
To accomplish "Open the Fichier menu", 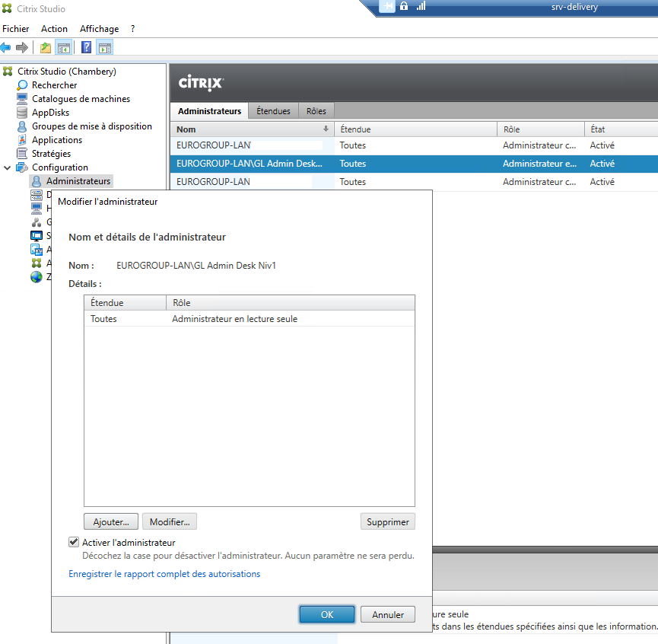I will pyautogui.click(x=16, y=29).
